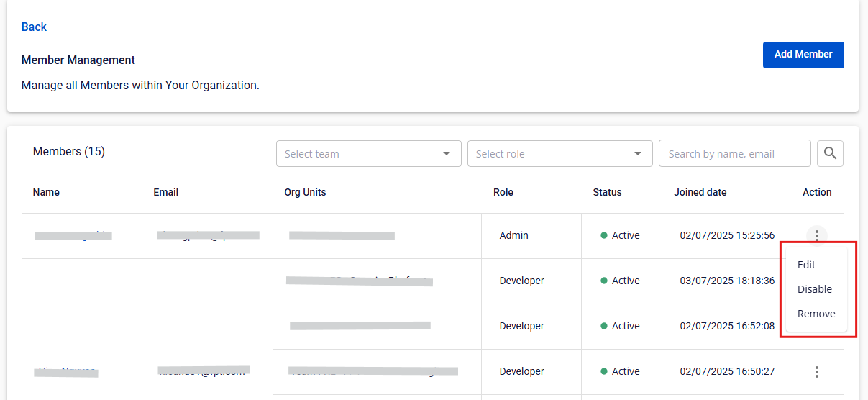
Task: Click the Email column header
Action: 165,192
